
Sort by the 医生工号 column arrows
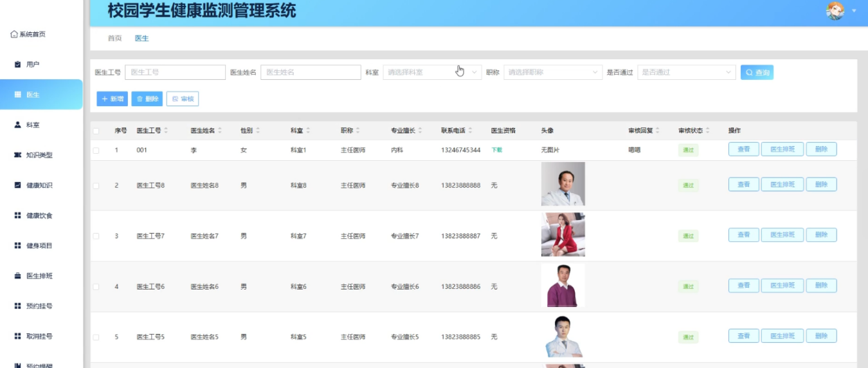166,131
